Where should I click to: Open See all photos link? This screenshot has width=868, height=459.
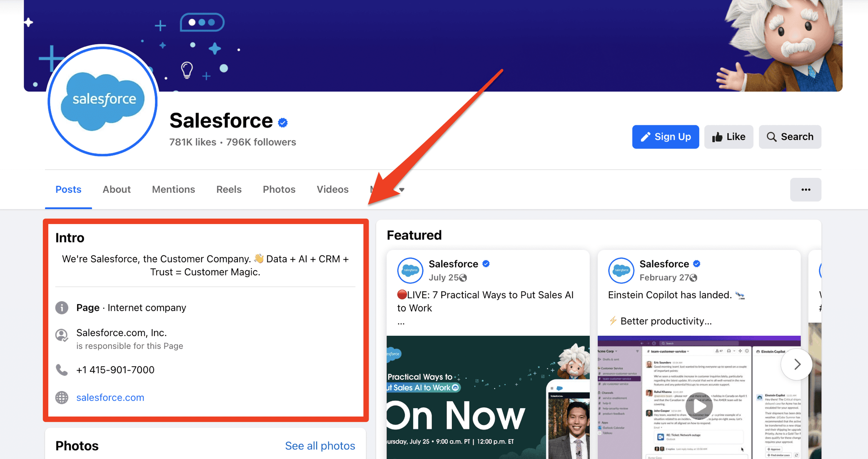[320, 446]
